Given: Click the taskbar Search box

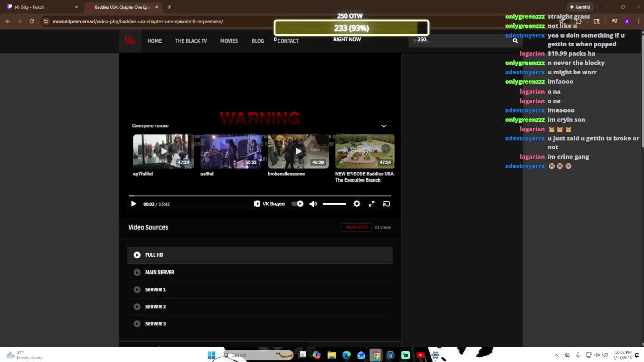Looking at the screenshot, I should (258, 355).
